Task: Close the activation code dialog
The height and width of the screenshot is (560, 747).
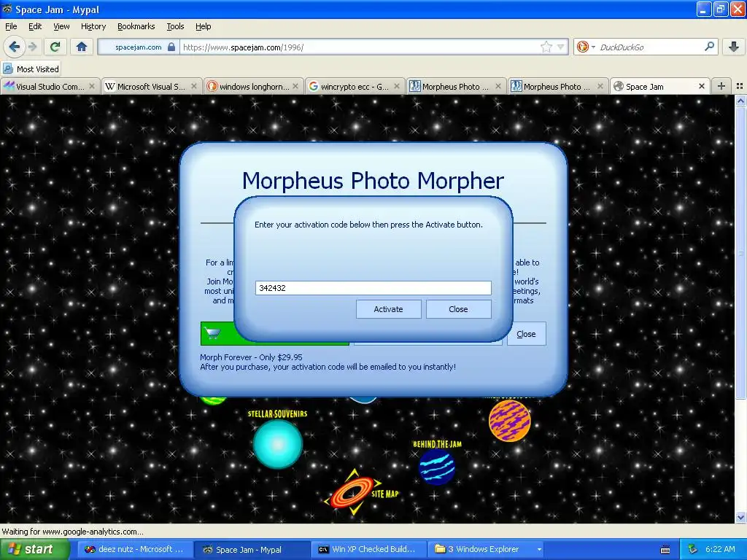Action: pos(458,309)
